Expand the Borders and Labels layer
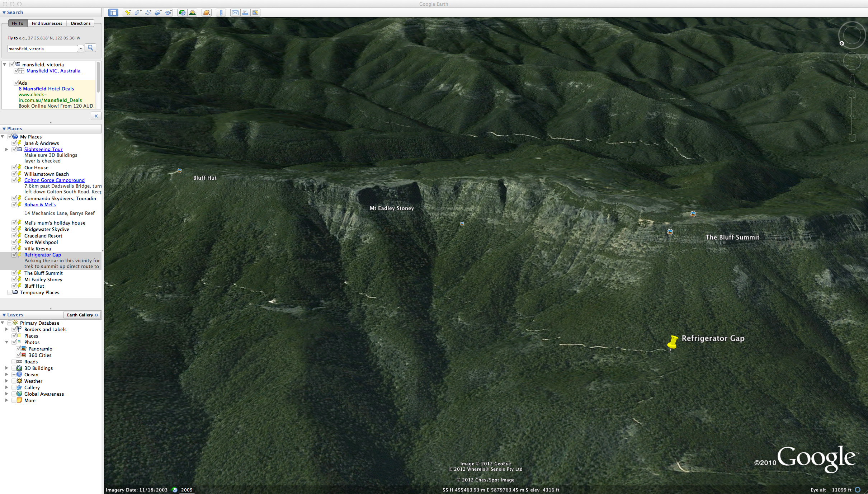 (6, 329)
